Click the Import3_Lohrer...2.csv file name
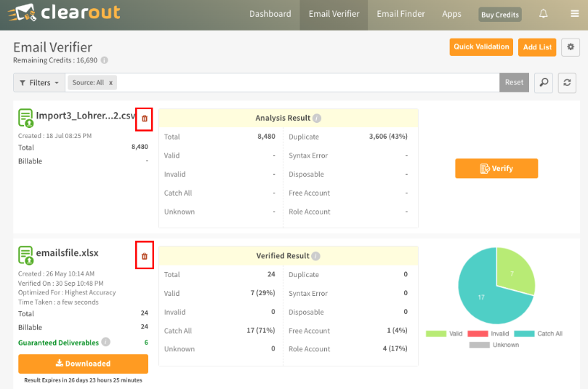 point(86,116)
